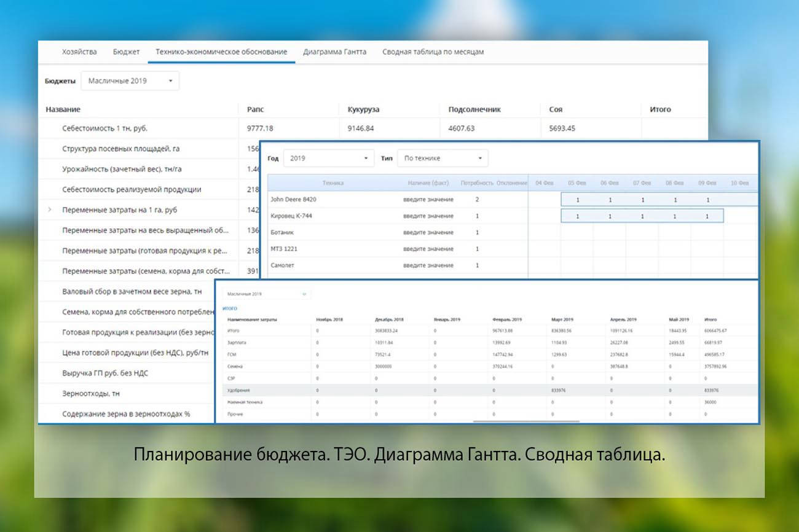The width and height of the screenshot is (799, 532).
Task: Select the 'Технико-экономическое обоснование' tab
Action: pyautogui.click(x=221, y=52)
